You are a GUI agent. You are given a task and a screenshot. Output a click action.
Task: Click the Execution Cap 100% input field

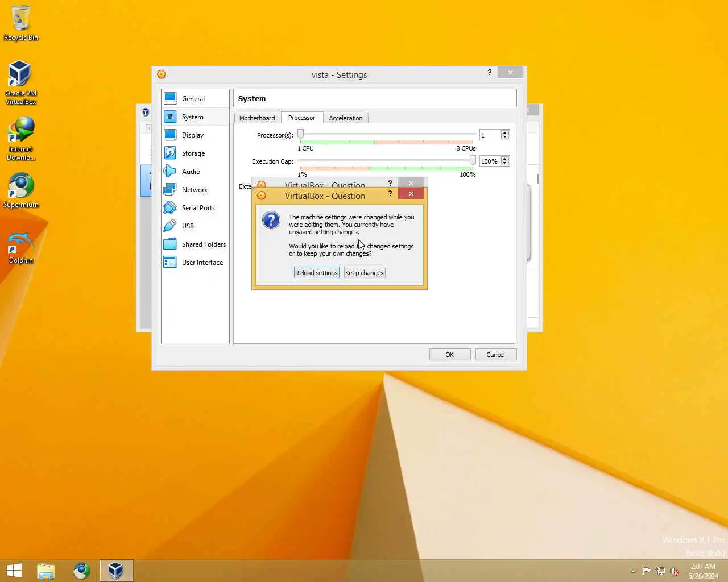[x=490, y=161]
